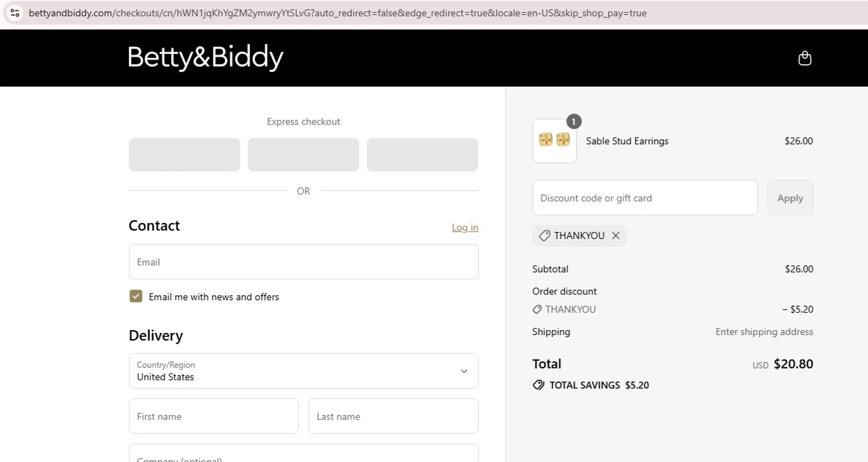Click the $20.80 total amount
Image resolution: width=868 pixels, height=462 pixels.
pyautogui.click(x=793, y=364)
